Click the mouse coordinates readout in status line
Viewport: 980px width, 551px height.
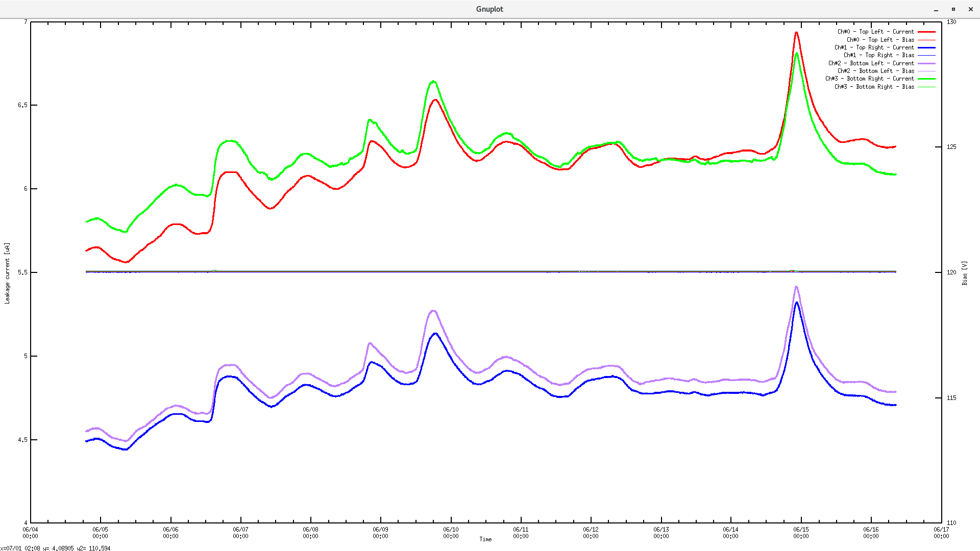[55, 548]
